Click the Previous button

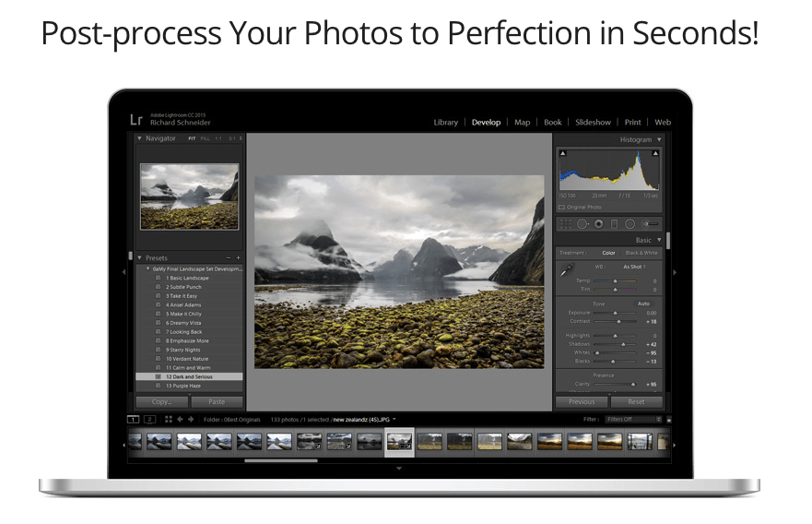(x=582, y=401)
